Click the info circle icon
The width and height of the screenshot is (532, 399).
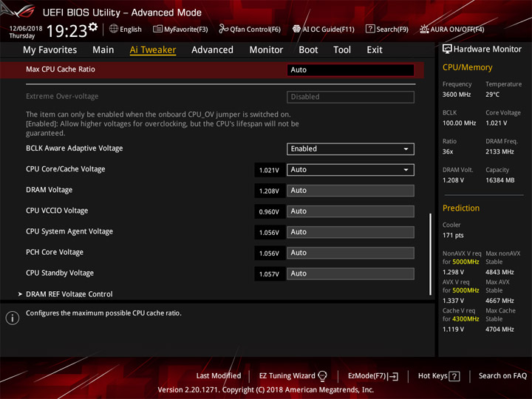coord(13,318)
